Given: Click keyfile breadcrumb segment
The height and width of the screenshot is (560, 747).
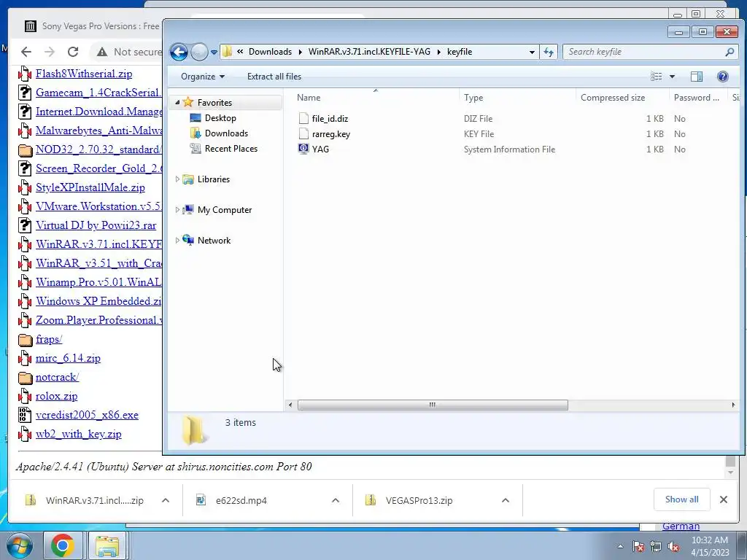Looking at the screenshot, I should tap(460, 52).
